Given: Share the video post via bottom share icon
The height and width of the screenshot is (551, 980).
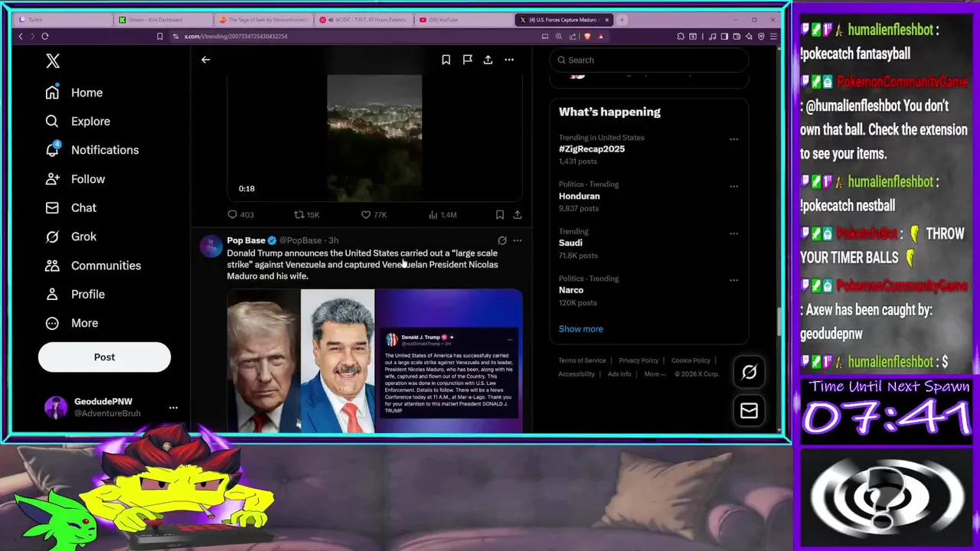Looking at the screenshot, I should point(518,215).
